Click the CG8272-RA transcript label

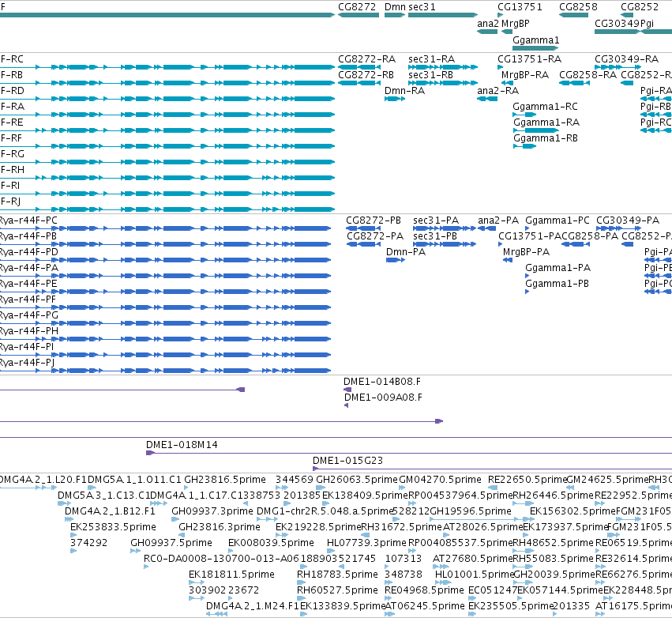tap(367, 58)
